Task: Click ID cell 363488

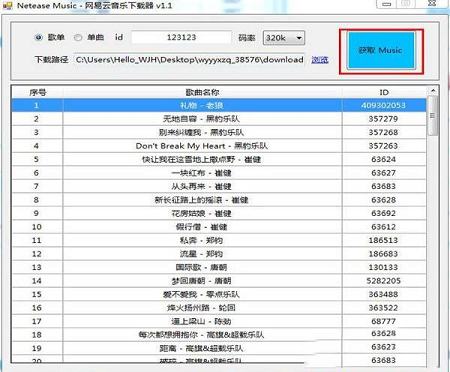Action: tap(384, 294)
